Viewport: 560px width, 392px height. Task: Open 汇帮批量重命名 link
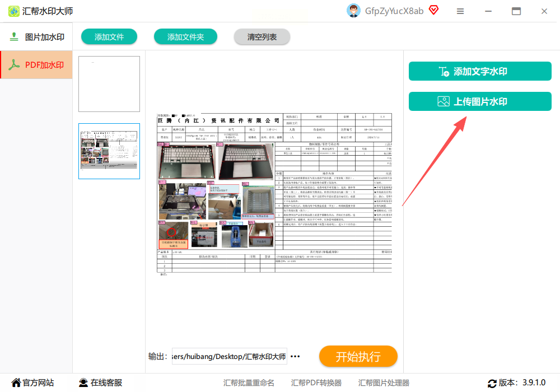click(249, 382)
